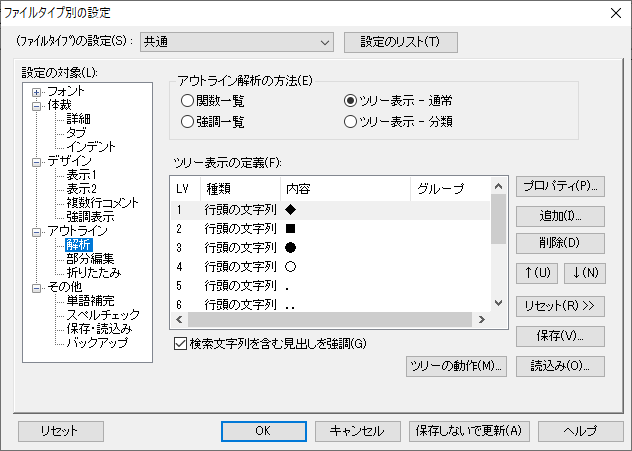Viewport: 632px width, 451px height.
Task: Open the リセット(R) >> menu button
Action: point(560,306)
